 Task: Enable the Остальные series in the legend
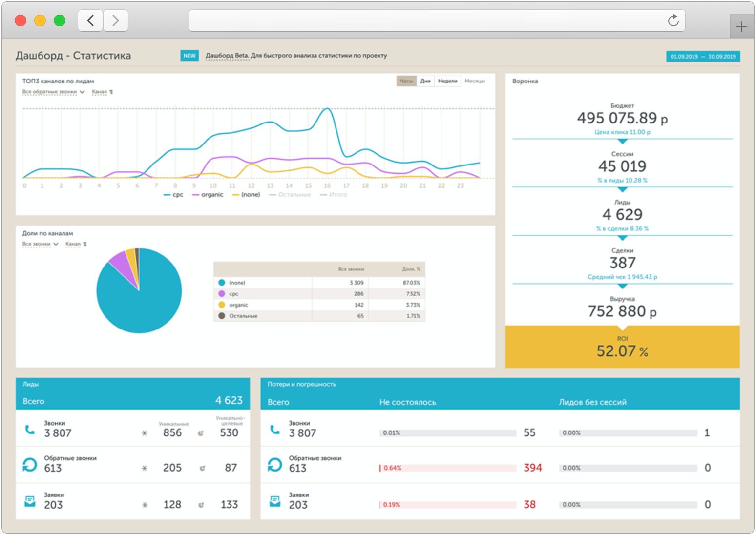point(290,195)
